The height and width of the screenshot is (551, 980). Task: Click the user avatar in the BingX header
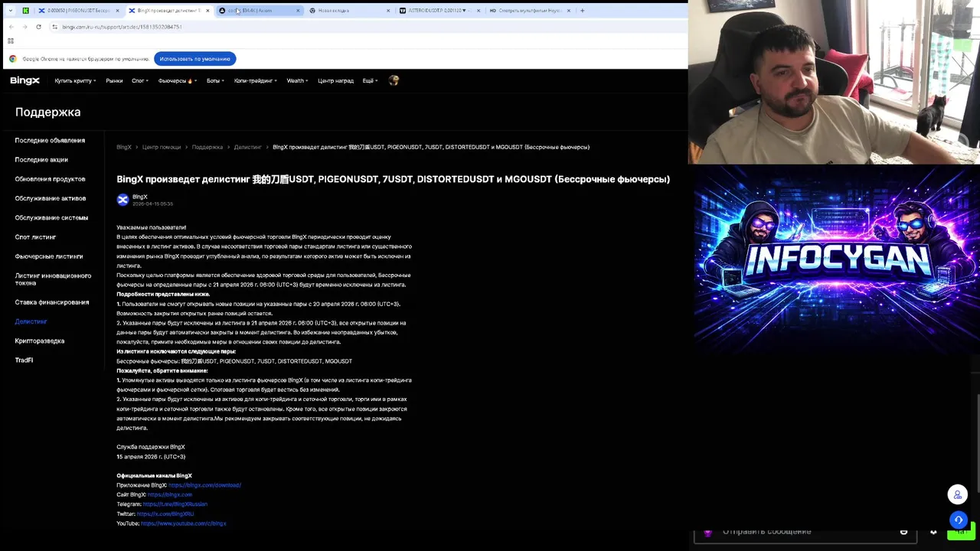(x=394, y=80)
